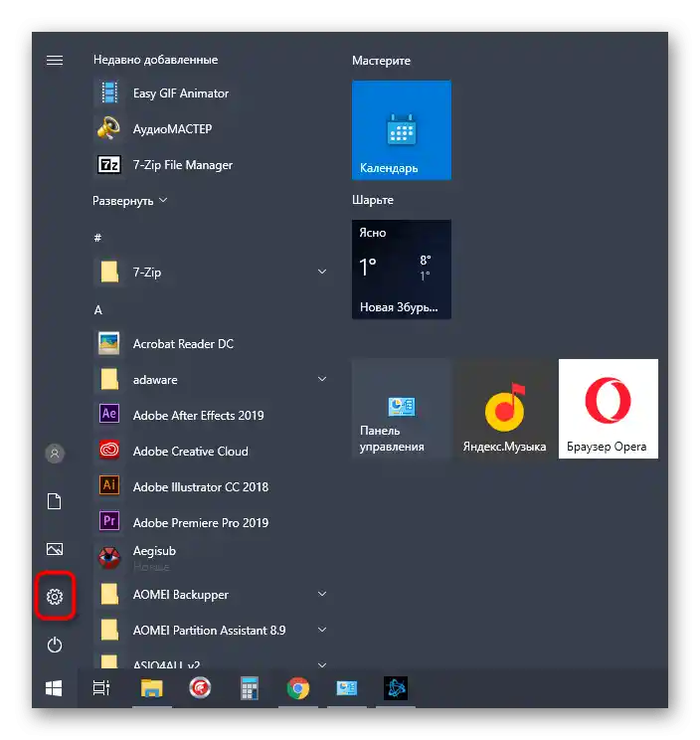
Task: Open the Pictures folder icon in sidebar
Action: tap(55, 549)
